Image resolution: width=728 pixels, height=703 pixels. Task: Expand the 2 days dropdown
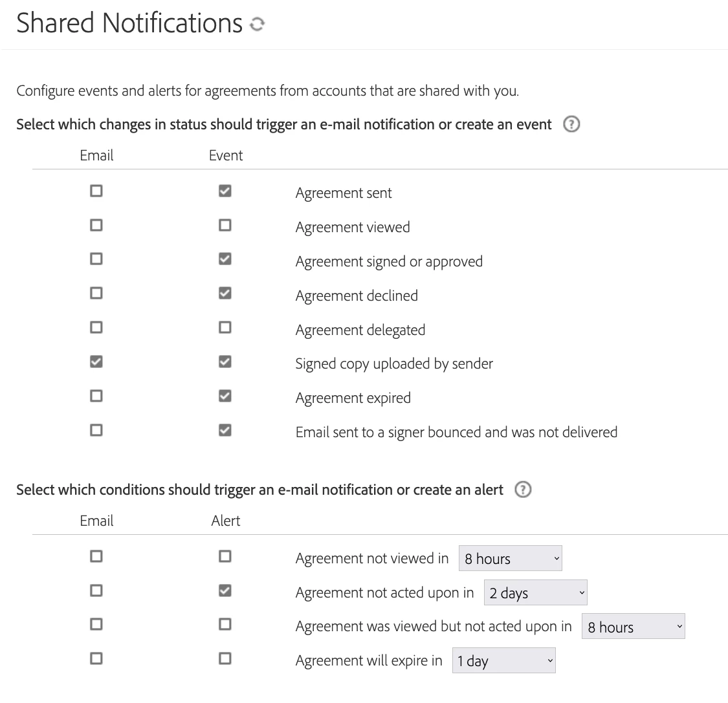(535, 592)
